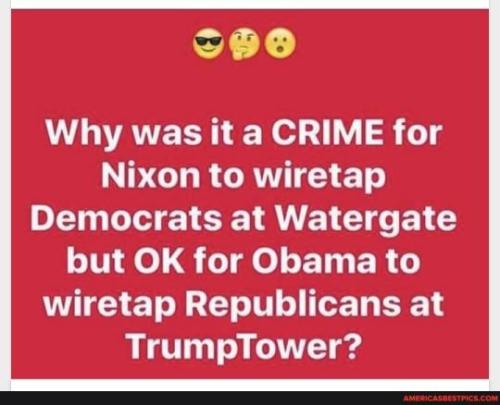Click the word was after Why

(167, 135)
